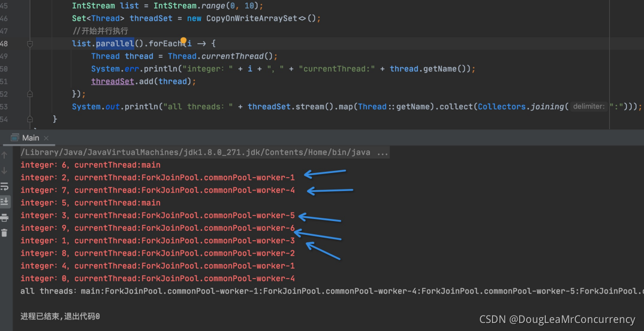Open the yellow intention bulb on line 48

(x=183, y=41)
